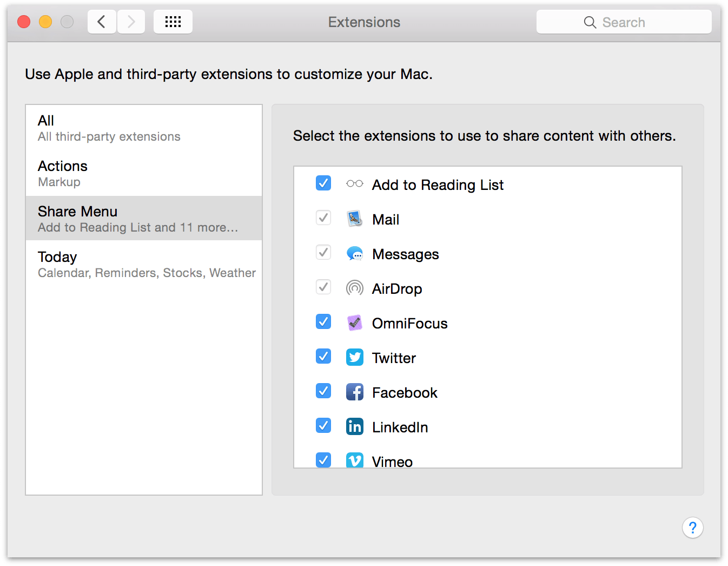The image size is (728, 566).
Task: Click the Messages speech bubble icon
Action: click(355, 253)
